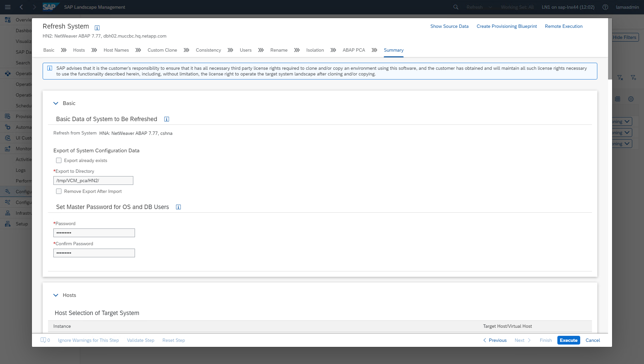
Task: Go to the Custom Clone step
Action: pyautogui.click(x=162, y=50)
